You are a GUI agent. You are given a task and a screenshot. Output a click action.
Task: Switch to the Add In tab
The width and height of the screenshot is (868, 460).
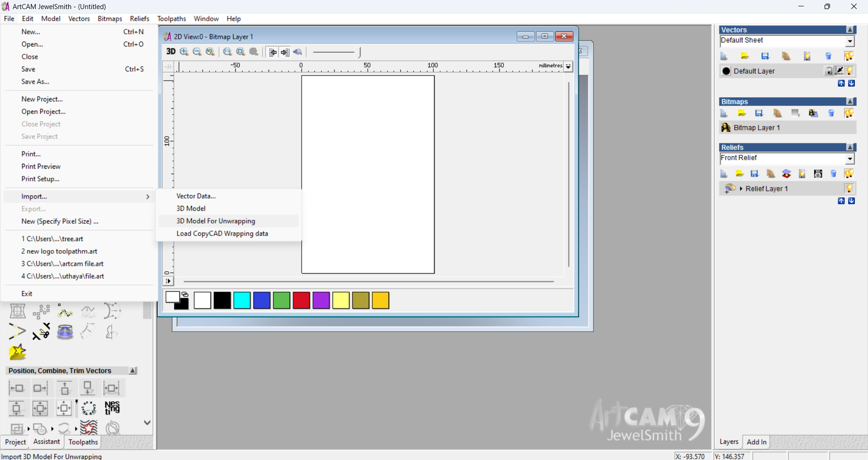[x=756, y=442]
